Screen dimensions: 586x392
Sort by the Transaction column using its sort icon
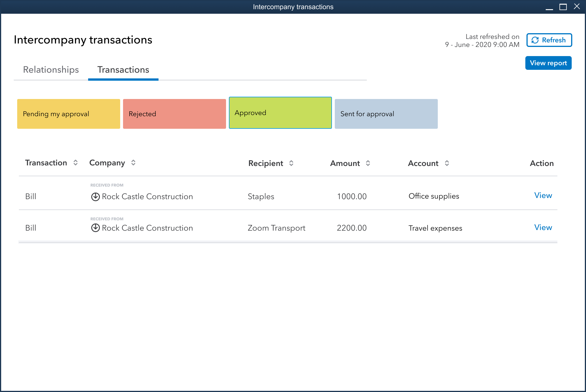click(x=75, y=163)
